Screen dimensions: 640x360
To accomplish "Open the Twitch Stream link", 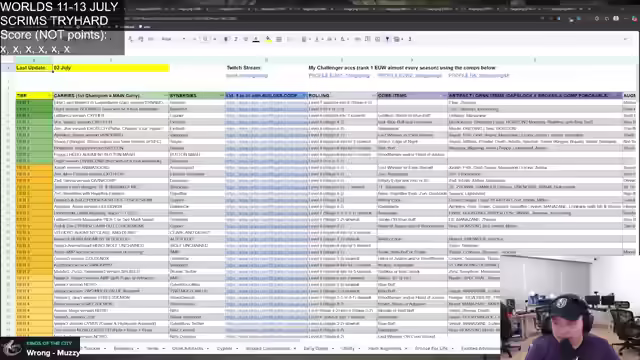I will 247,76.
